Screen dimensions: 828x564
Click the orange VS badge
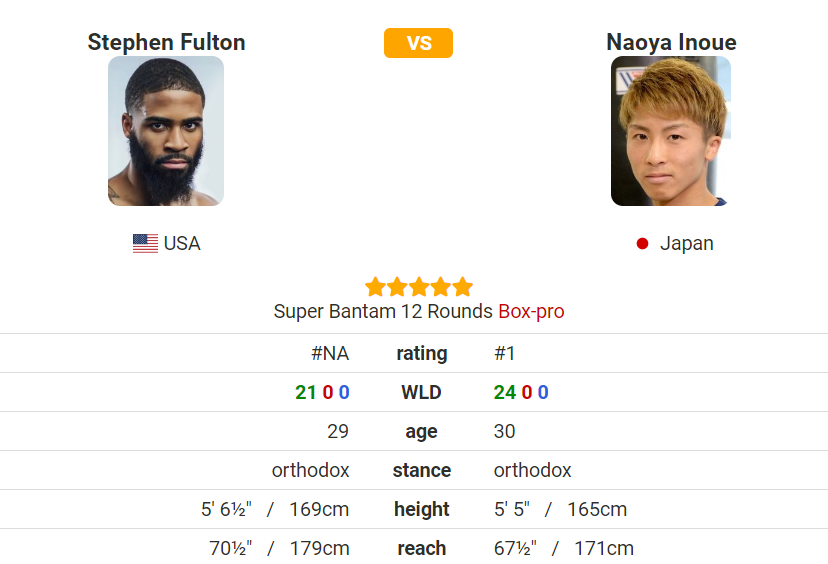[x=418, y=43]
